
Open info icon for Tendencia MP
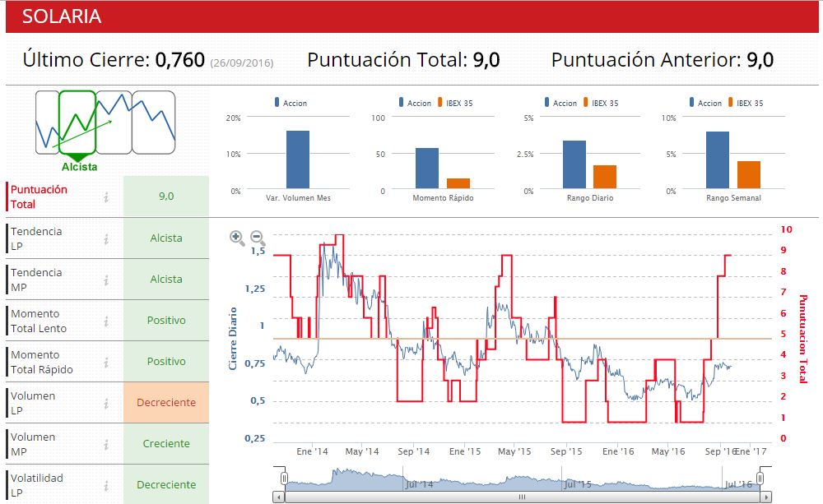106,280
